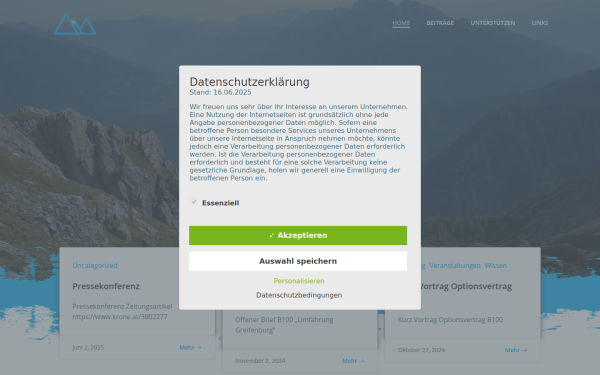Open the UNTERSTÜTZEN menu item
The image size is (600, 375).
pyautogui.click(x=493, y=23)
